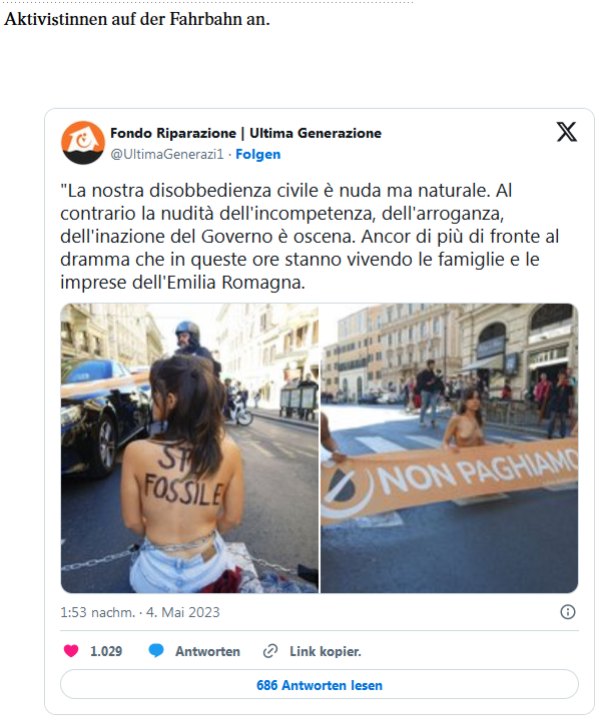The height and width of the screenshot is (725, 599).
Task: Click the Ultima Generazione profile avatar
Action: coord(83,143)
